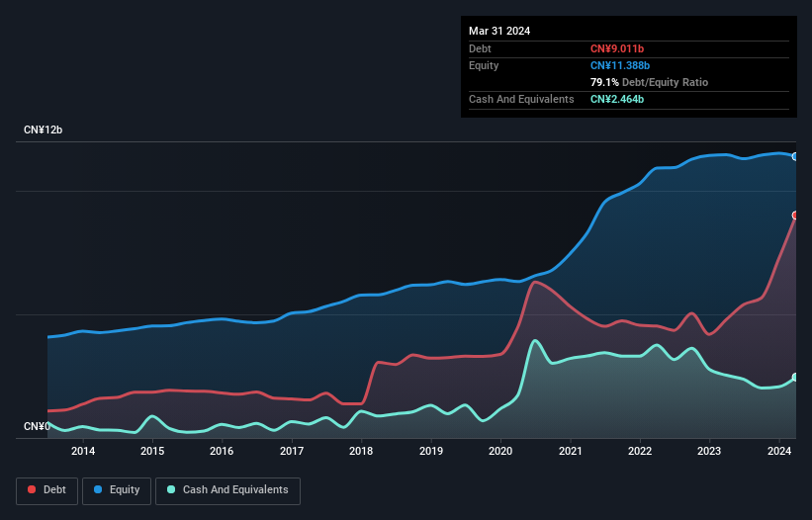Click the 2018 x-axis label
The image size is (812, 520).
(361, 451)
